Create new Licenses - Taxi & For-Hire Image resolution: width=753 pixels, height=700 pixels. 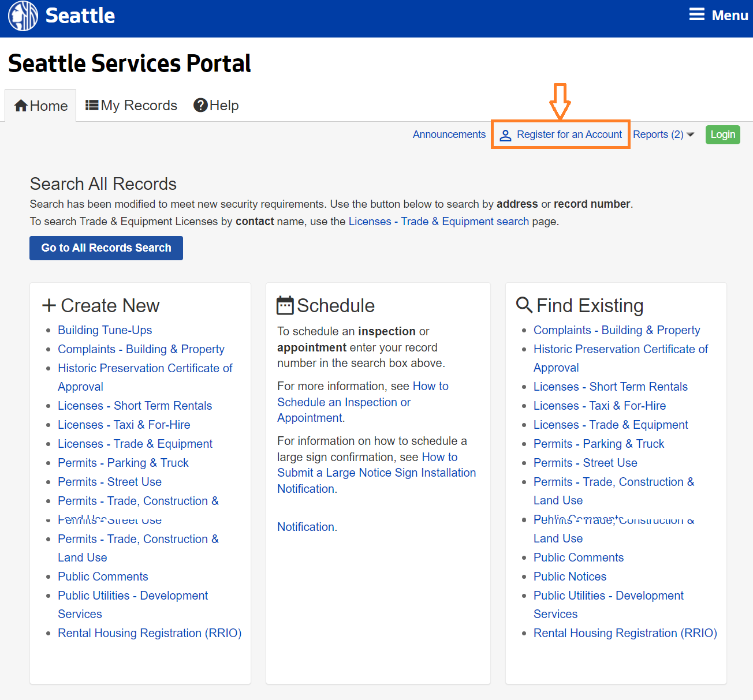(x=124, y=425)
